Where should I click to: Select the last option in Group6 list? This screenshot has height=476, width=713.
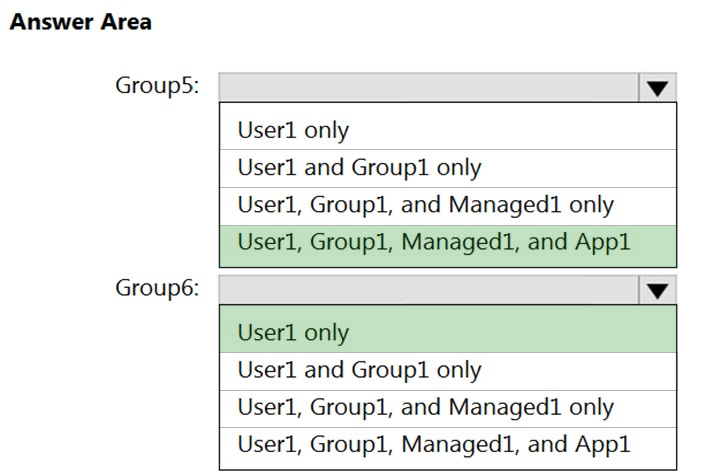point(447,444)
